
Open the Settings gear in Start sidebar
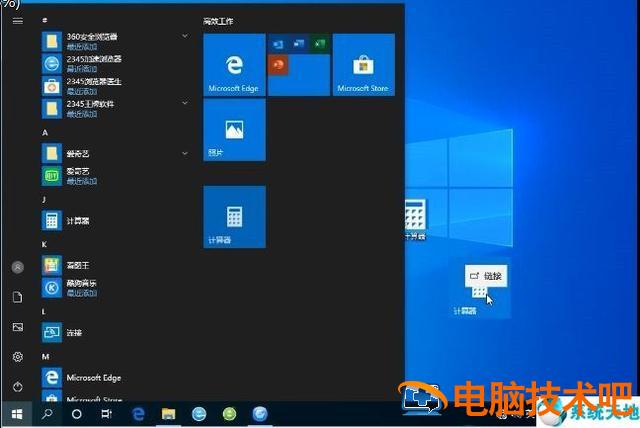click(18, 357)
